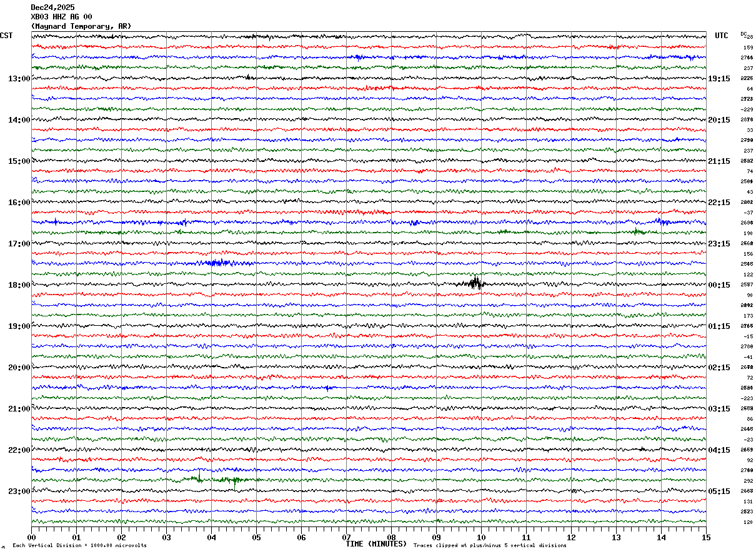
Task: Select minute 10 on the time axis
Action: [x=481, y=537]
